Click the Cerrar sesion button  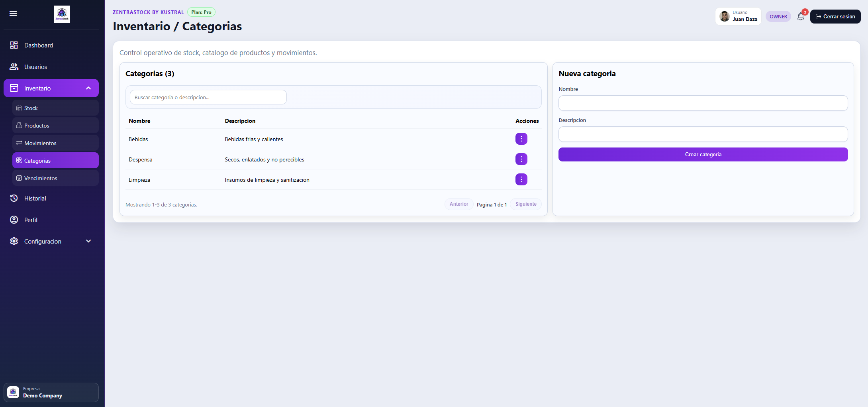tap(835, 17)
